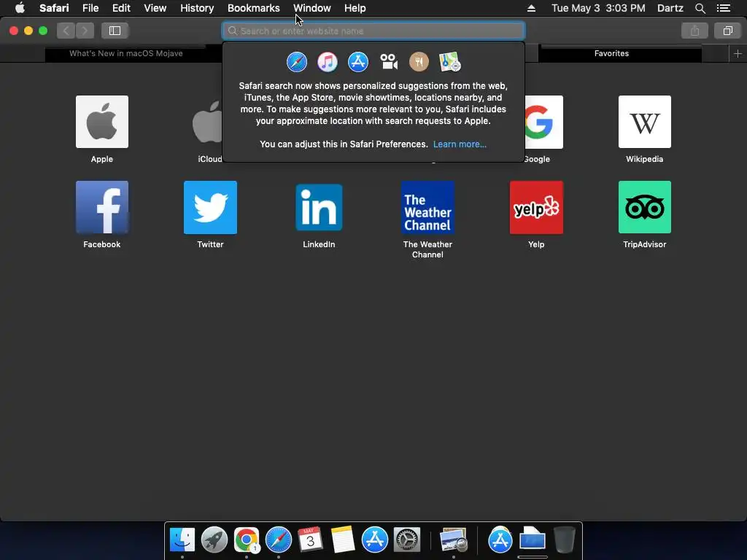Screen dimensions: 747x560
Task: Go forward with the forward arrow
Action: click(85, 31)
